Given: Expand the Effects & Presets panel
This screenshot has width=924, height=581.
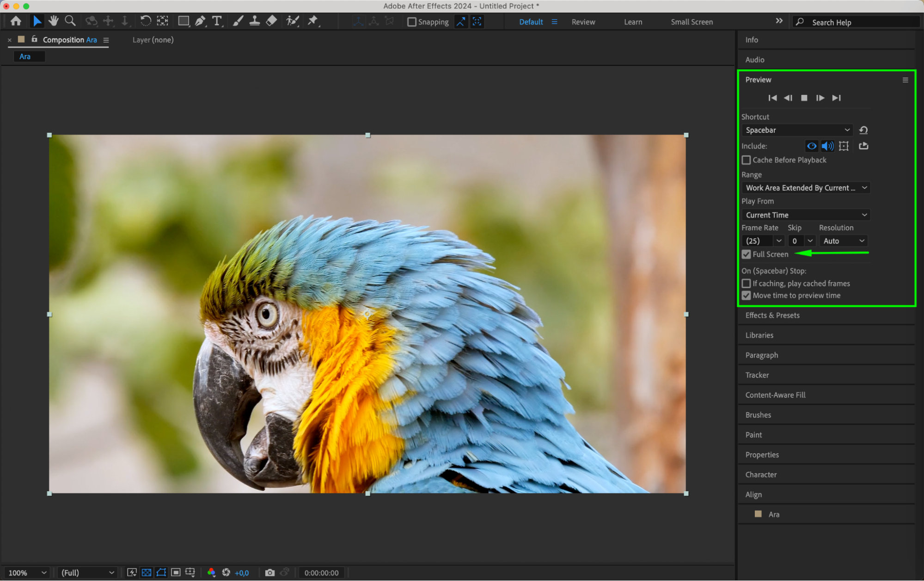Looking at the screenshot, I should (772, 315).
